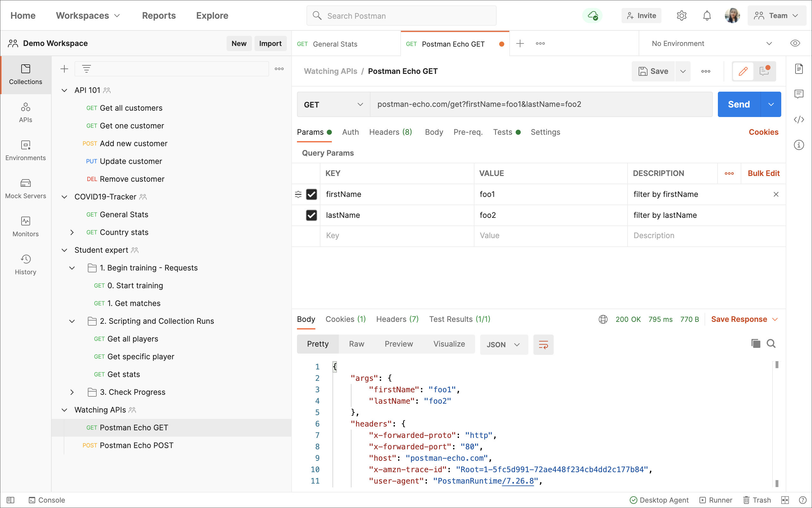This screenshot has height=508, width=812.
Task: Click the comments icon in top toolbar
Action: click(x=764, y=71)
